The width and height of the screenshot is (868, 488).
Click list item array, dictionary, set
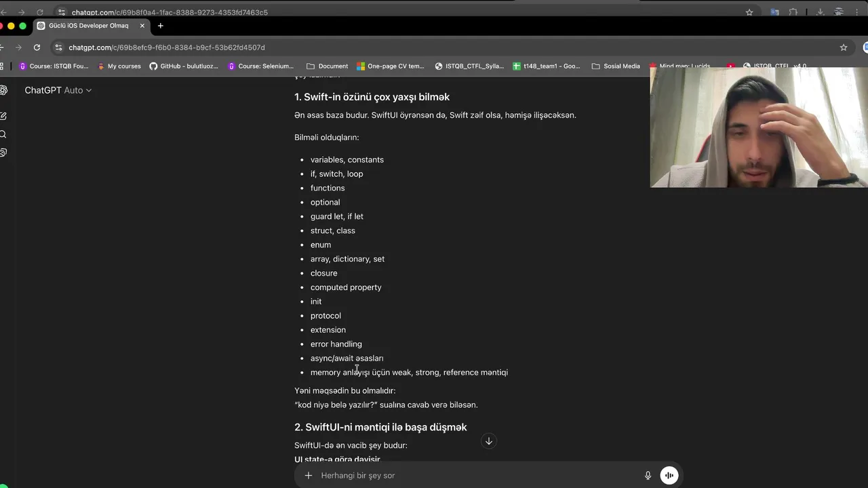(x=347, y=260)
